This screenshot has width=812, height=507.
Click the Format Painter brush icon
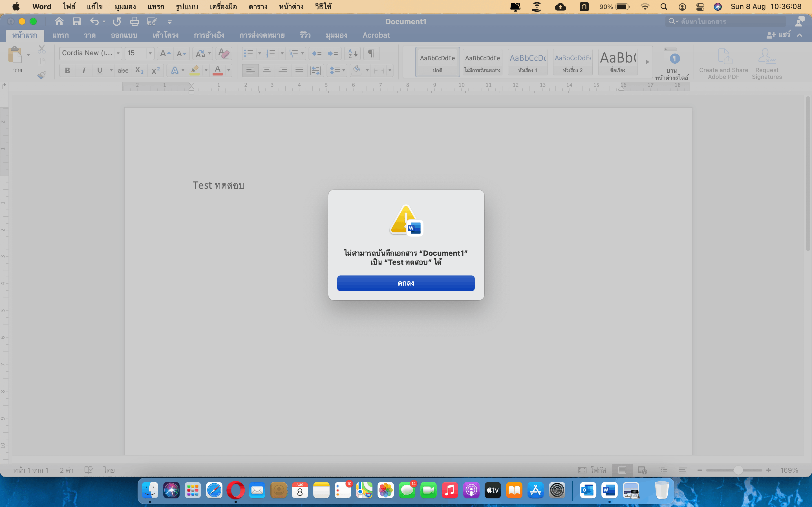tap(42, 75)
